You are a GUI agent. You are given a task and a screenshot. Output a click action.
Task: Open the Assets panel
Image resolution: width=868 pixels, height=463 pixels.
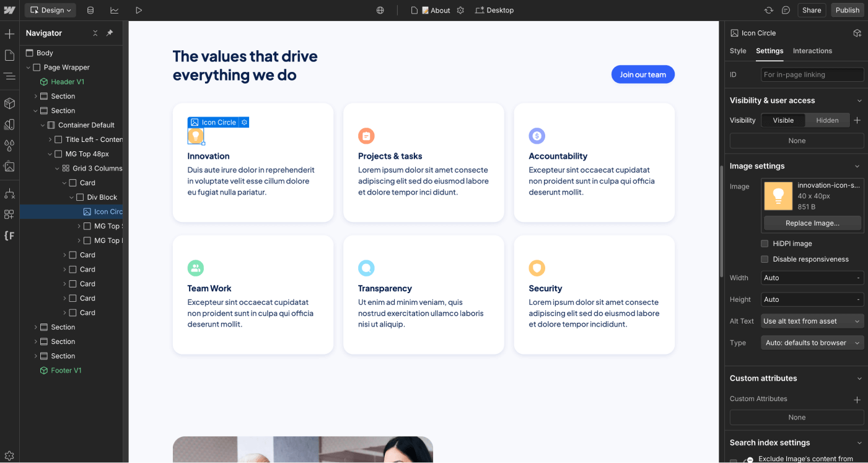9,167
